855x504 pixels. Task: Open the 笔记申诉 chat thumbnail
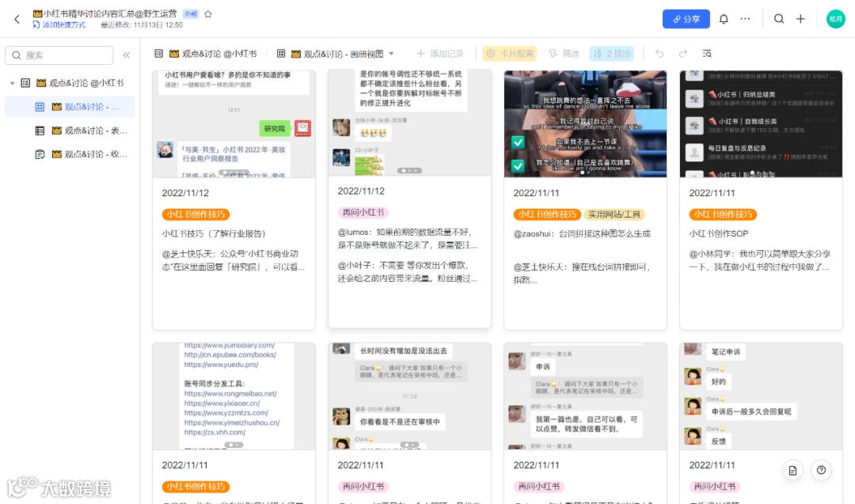click(x=761, y=396)
